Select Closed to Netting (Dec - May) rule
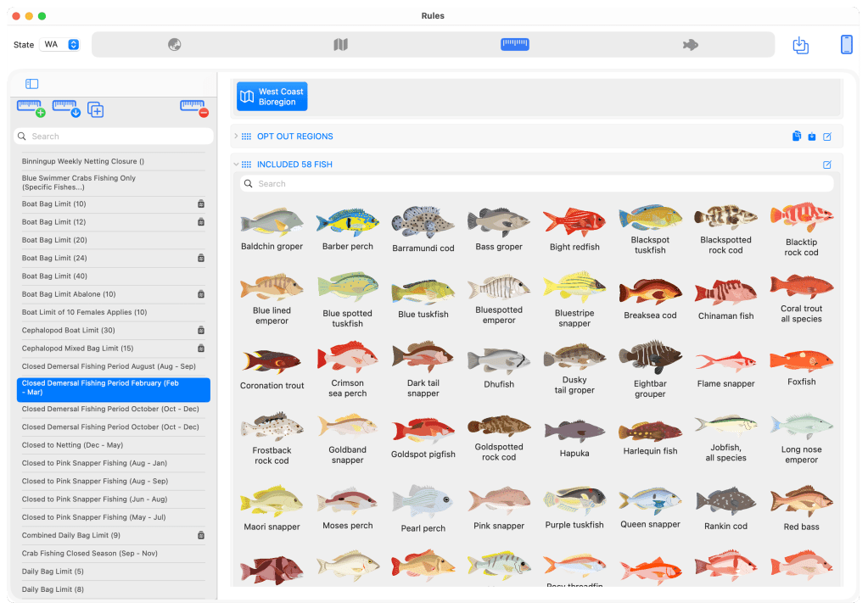 (72, 445)
